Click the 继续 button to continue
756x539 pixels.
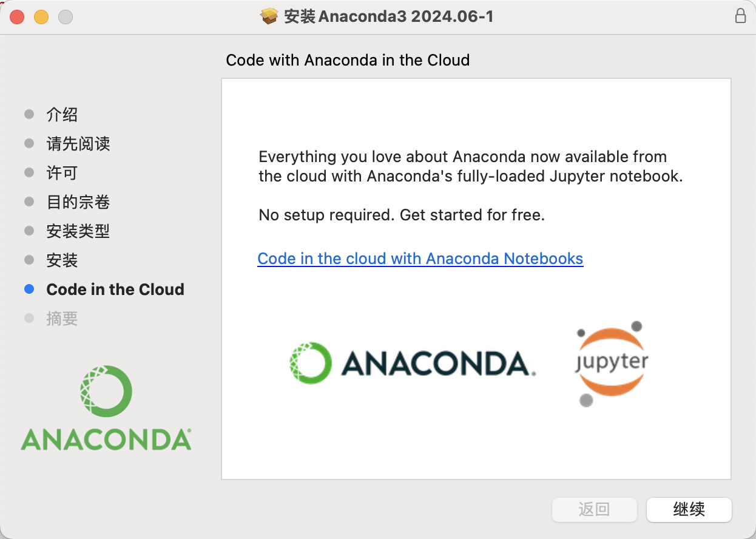(x=689, y=509)
